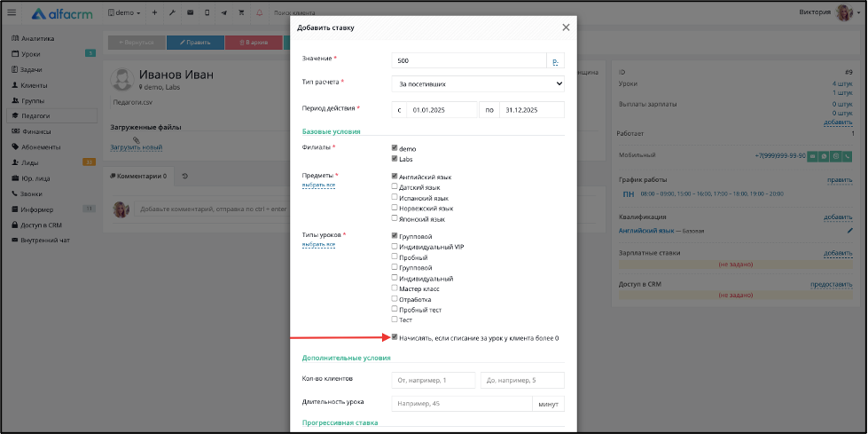The image size is (868, 434).
Task: Check the Испанский язык subject checkbox
Action: [395, 197]
